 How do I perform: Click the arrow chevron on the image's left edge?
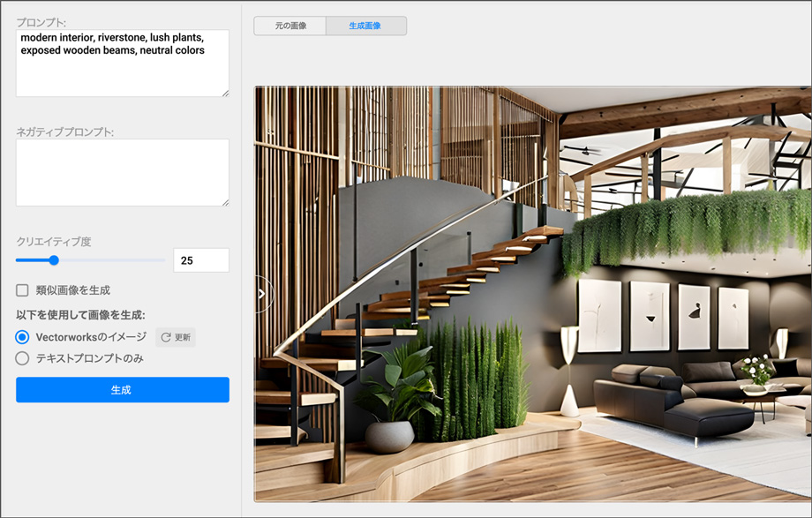tap(262, 294)
